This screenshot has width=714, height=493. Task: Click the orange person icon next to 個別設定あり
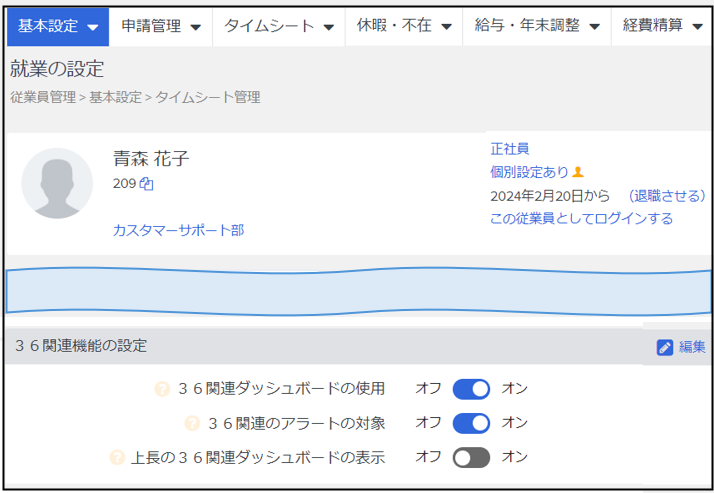pyautogui.click(x=578, y=172)
